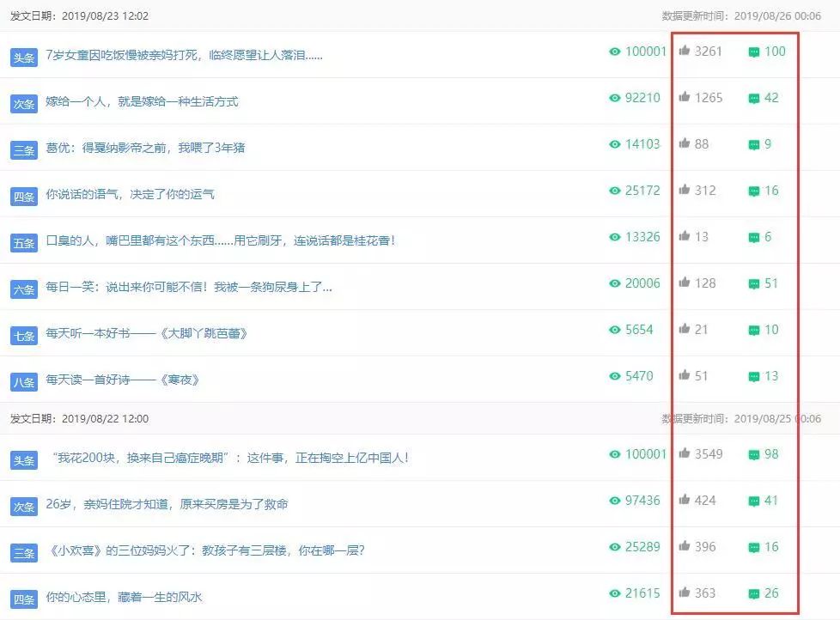Click the eye icon beside 92210 views
Viewport: 840px width, 620px height.
(614, 98)
